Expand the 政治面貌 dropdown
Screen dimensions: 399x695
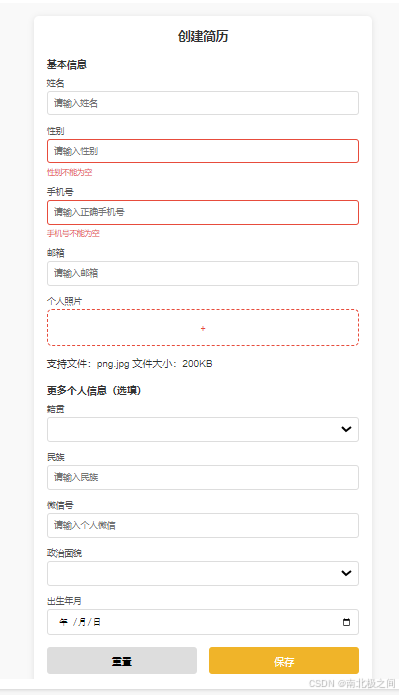203,573
